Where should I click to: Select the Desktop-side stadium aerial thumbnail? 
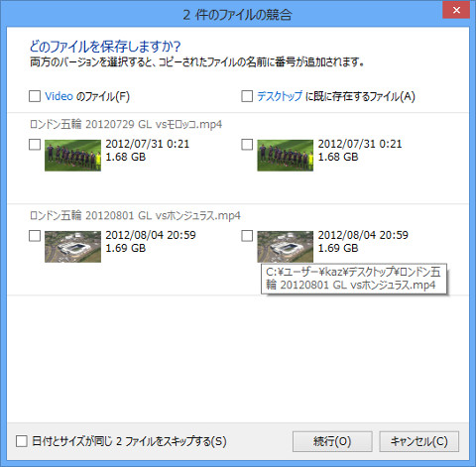286,247
